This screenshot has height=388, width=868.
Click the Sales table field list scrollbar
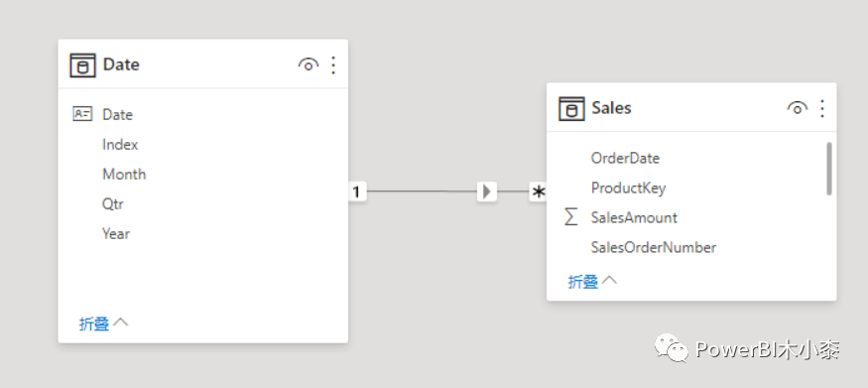[828, 169]
